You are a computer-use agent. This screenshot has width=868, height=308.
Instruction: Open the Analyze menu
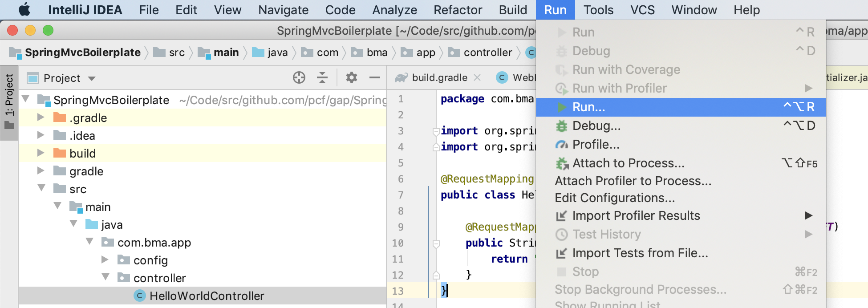tap(394, 10)
